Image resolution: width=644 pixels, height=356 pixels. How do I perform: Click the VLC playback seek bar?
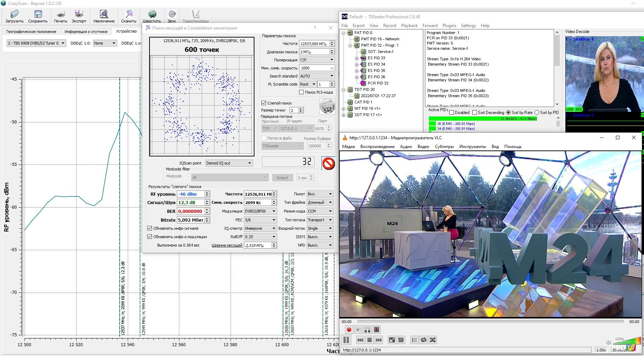point(490,322)
